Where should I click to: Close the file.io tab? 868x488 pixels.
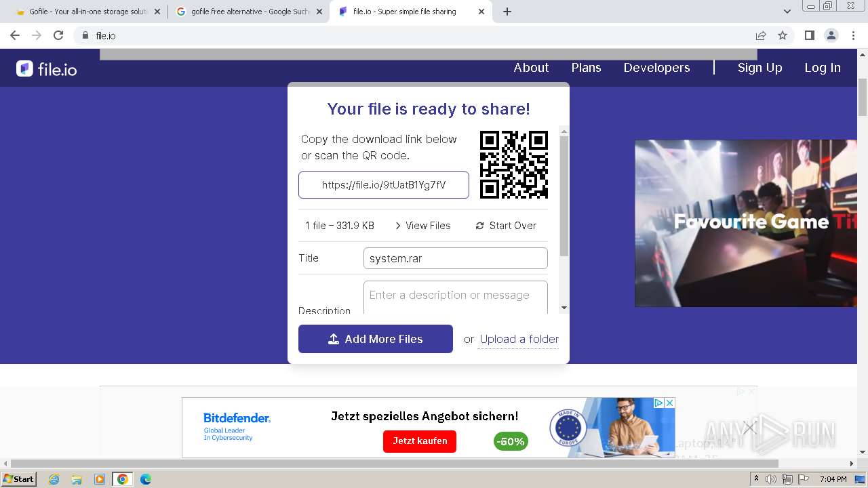481,12
